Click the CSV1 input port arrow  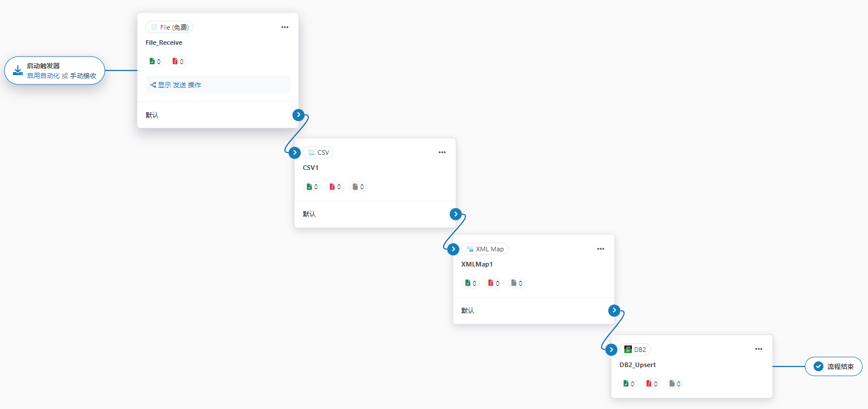pos(295,152)
